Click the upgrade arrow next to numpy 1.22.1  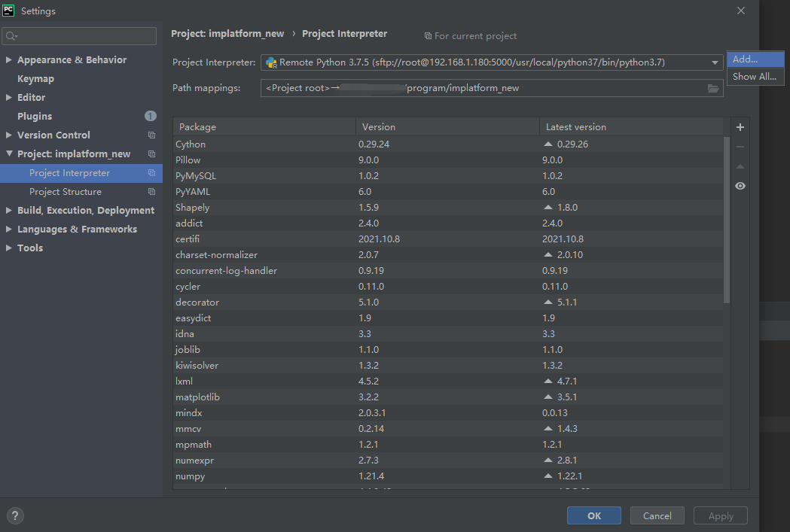(548, 476)
